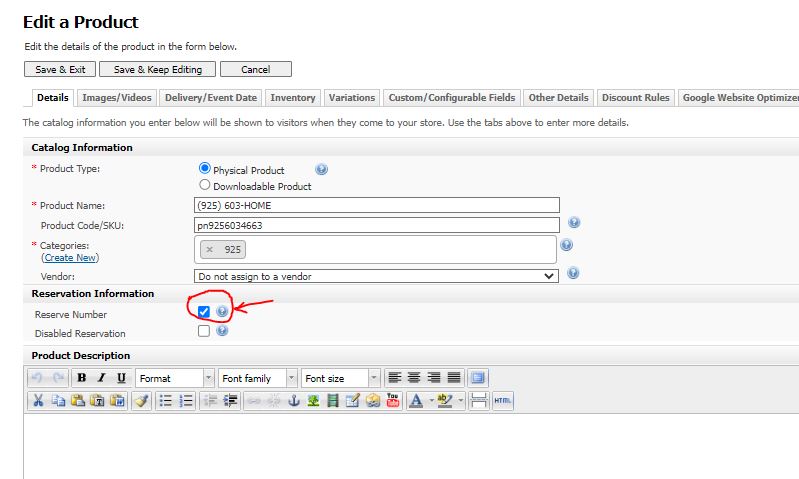Switch to the Details tab
The width and height of the screenshot is (799, 479).
coord(52,97)
